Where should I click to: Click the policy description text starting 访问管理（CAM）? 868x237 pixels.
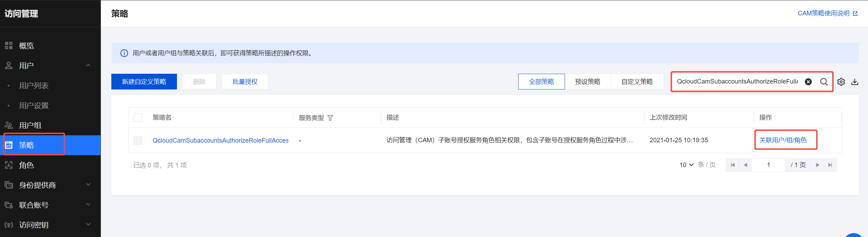click(510, 140)
